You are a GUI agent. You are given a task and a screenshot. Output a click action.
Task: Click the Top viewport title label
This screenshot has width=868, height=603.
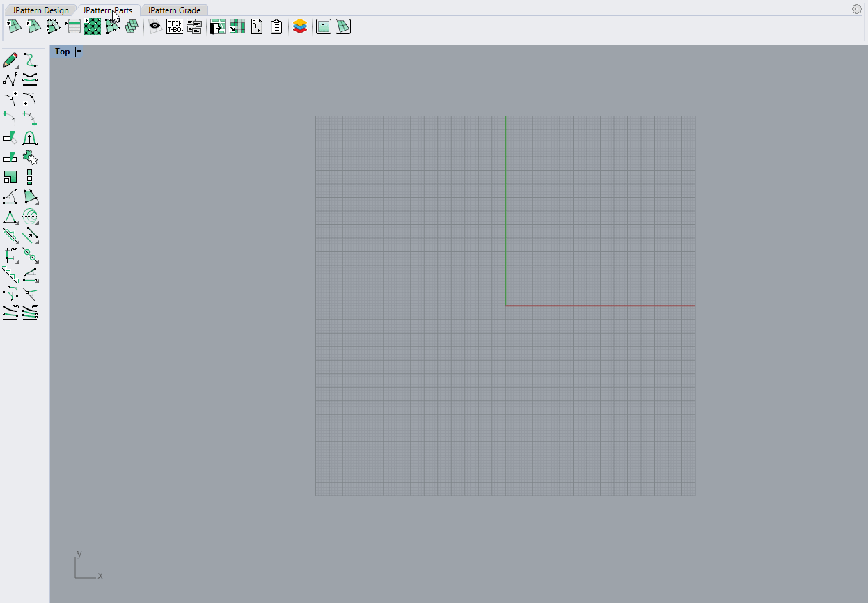[63, 52]
